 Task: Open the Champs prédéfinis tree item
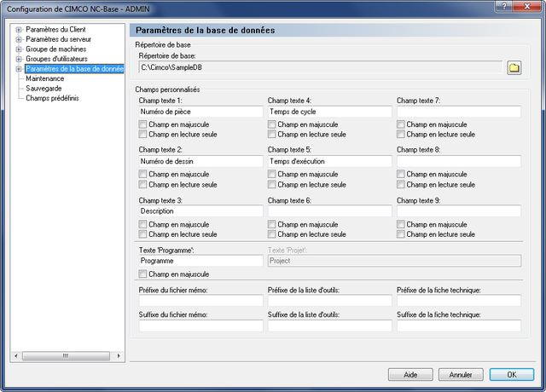(x=52, y=98)
